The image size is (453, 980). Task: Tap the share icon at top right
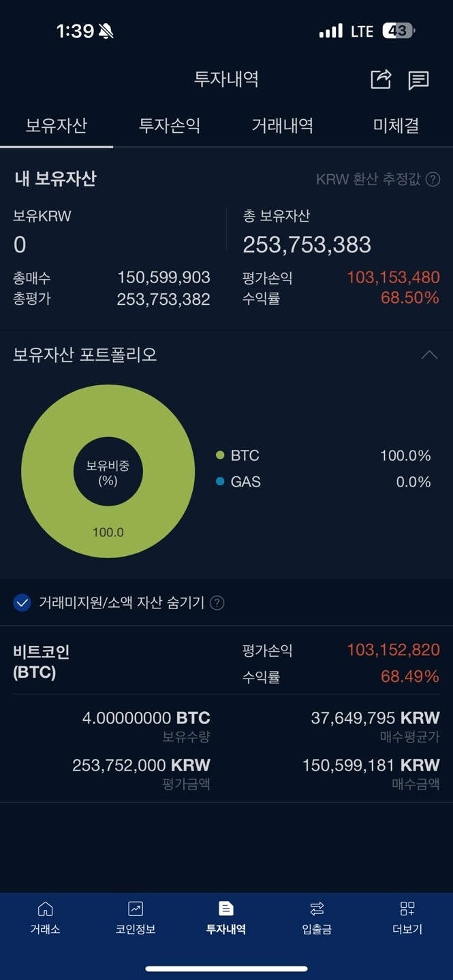(x=380, y=80)
